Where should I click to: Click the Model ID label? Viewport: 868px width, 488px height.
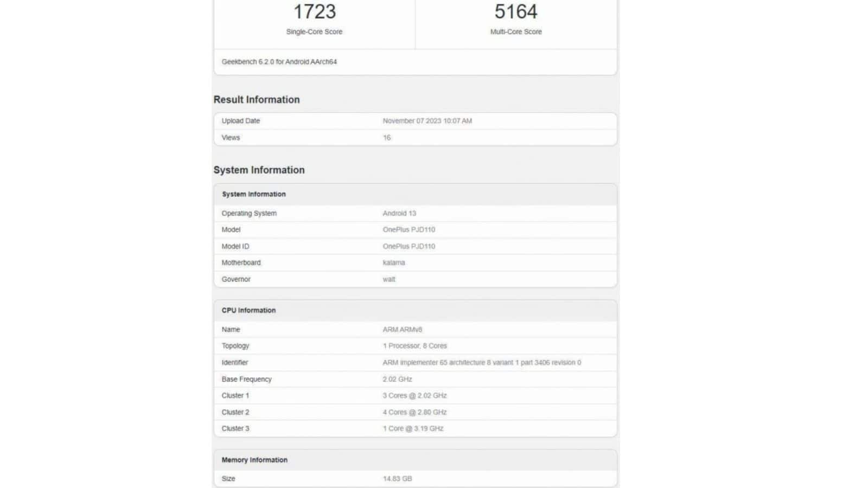click(235, 246)
